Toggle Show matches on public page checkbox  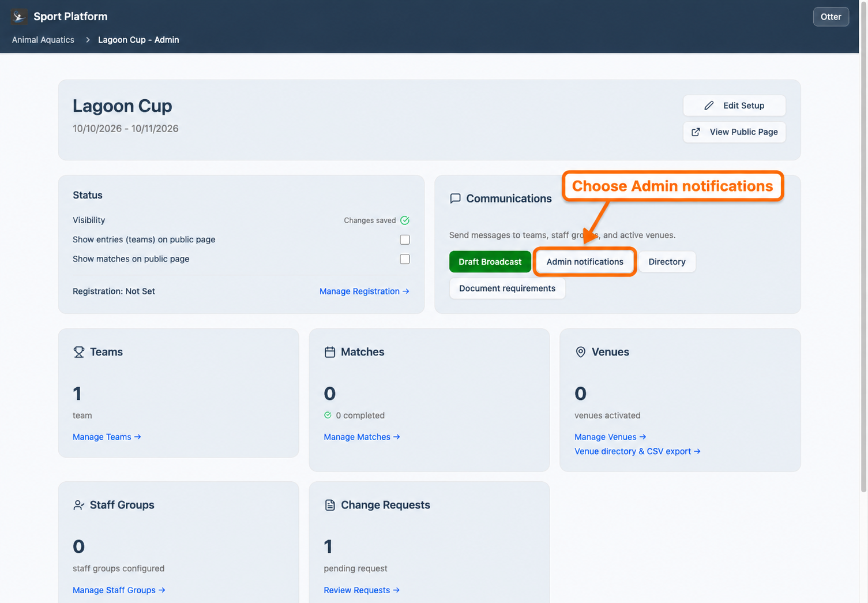405,259
